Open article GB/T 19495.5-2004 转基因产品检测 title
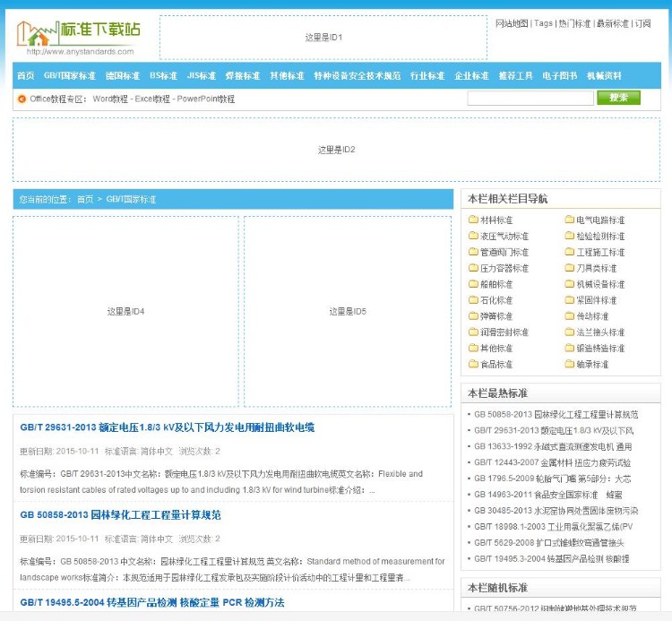672x621 pixels. point(151,602)
